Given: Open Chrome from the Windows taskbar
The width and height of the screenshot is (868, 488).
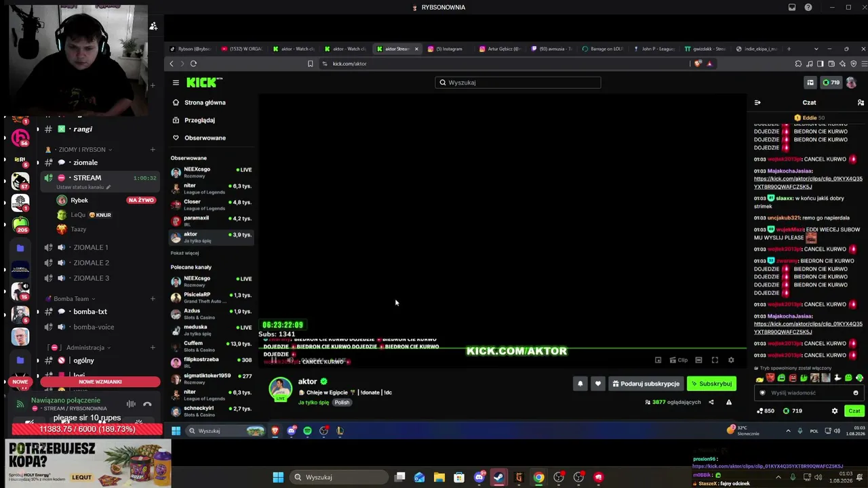Looking at the screenshot, I should pos(538,477).
